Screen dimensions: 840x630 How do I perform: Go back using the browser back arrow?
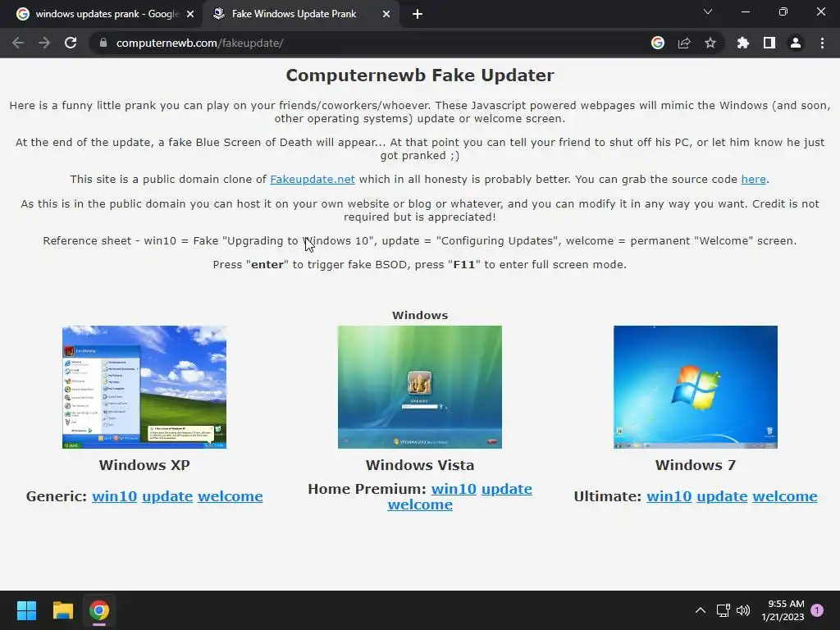18,43
